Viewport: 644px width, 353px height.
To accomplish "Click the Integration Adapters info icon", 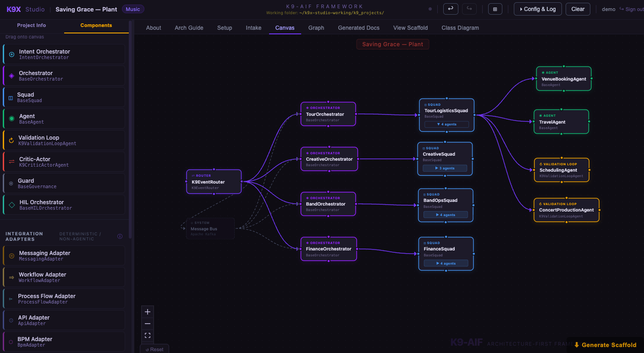I will pyautogui.click(x=120, y=236).
